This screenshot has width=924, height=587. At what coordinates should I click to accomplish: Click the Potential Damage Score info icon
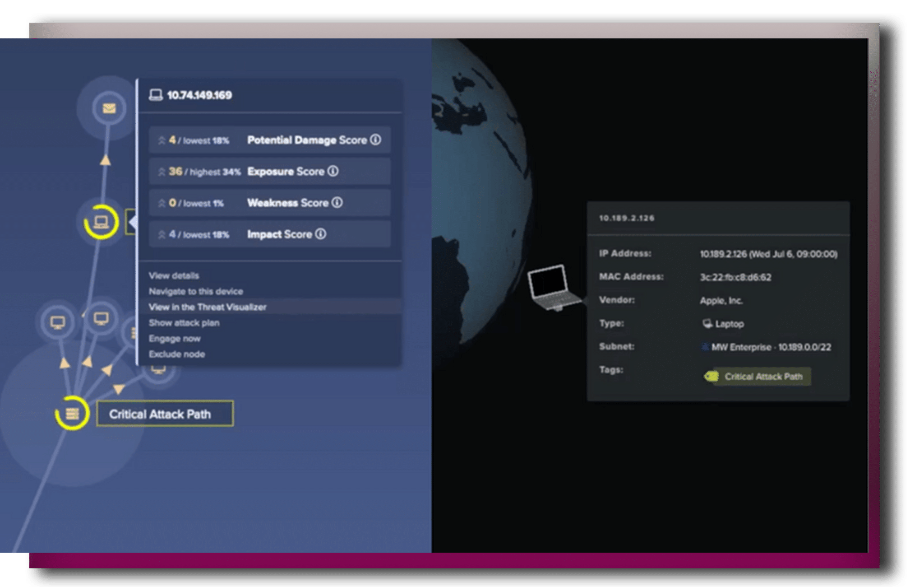375,140
